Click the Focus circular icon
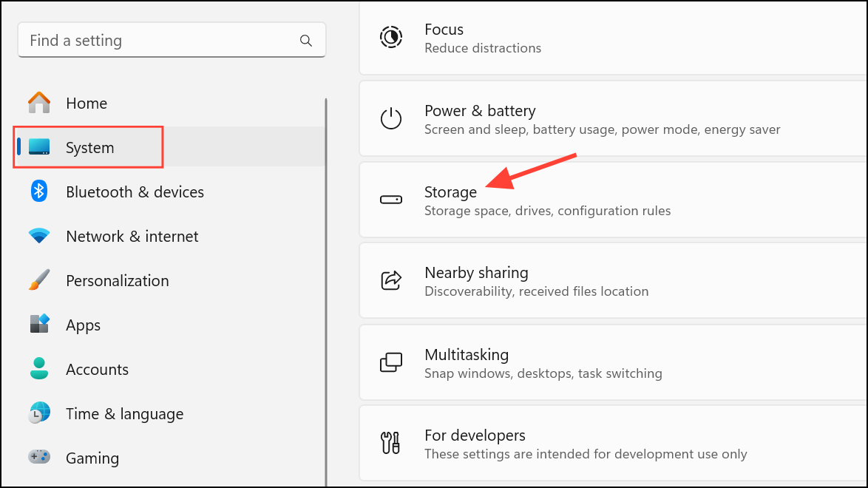Screen dimensions: 868x488 pos(390,38)
